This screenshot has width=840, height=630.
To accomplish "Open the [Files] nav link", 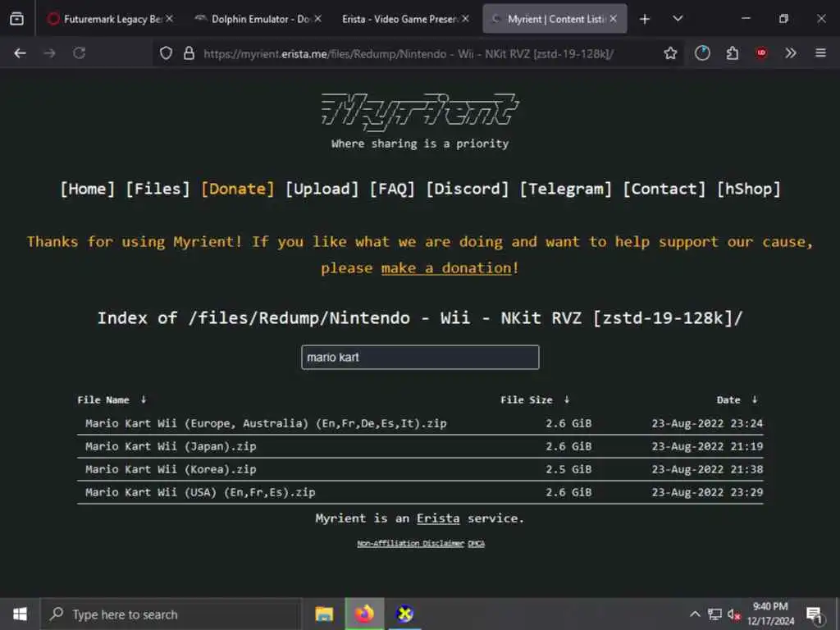I will point(157,189).
